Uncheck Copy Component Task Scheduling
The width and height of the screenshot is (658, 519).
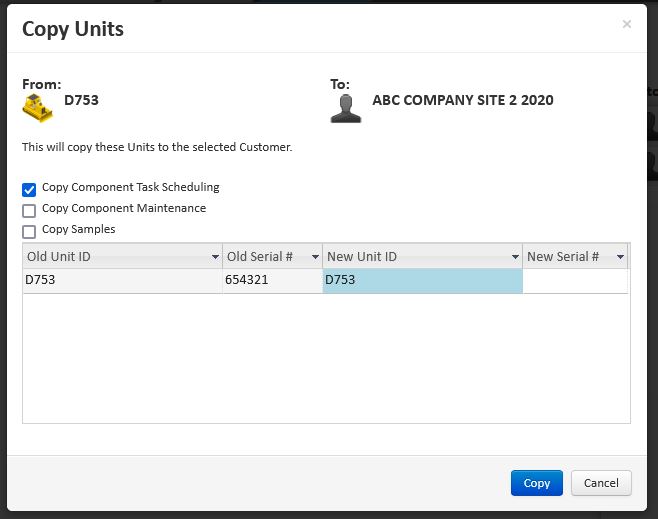coord(29,189)
